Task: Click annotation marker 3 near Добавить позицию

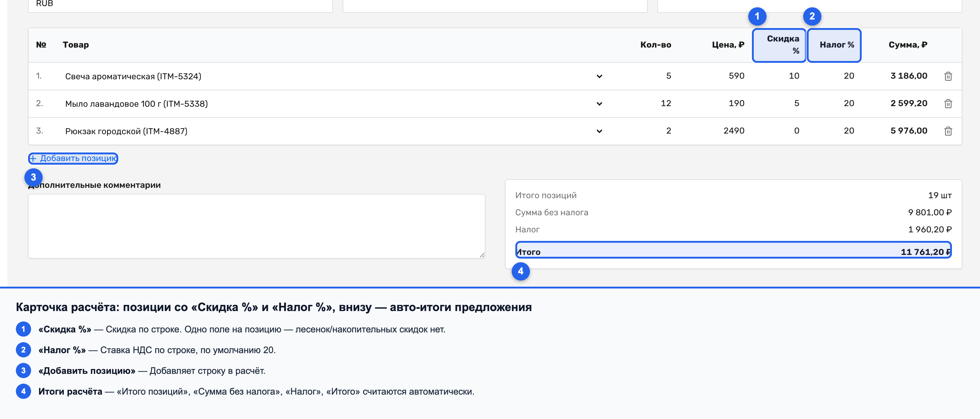Action: tap(34, 177)
